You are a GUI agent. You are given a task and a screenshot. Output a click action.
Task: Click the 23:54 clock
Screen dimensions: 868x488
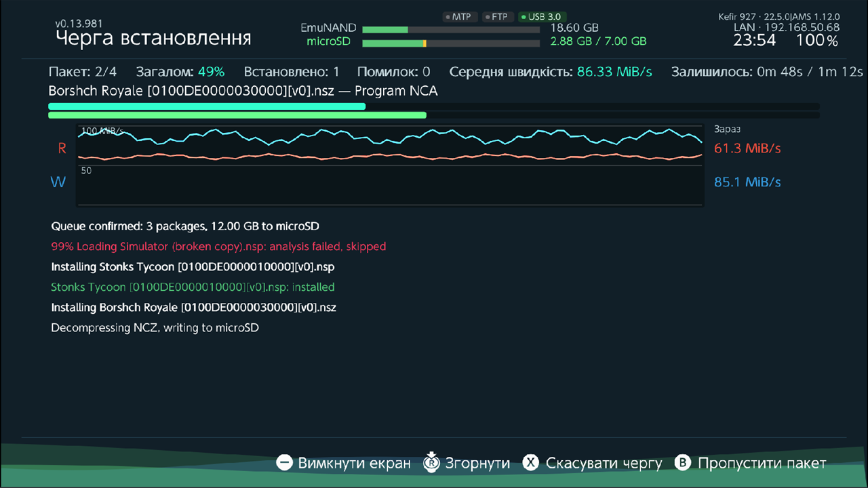pos(754,41)
